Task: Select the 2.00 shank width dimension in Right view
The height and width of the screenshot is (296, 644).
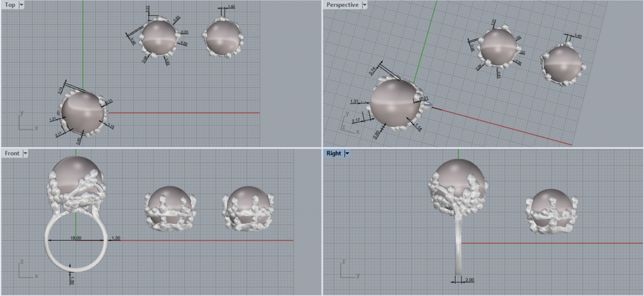Action: (470, 280)
